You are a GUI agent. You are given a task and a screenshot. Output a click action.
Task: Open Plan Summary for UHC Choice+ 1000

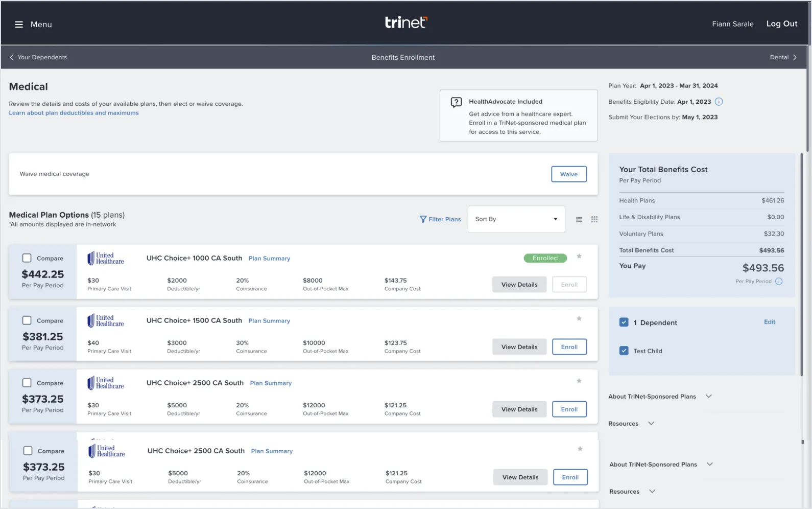(269, 259)
